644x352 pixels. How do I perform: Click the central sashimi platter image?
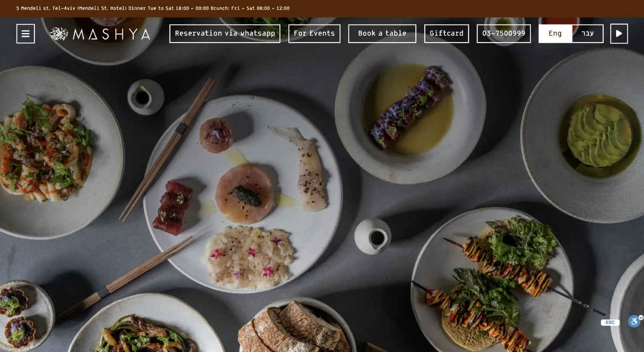point(243,194)
